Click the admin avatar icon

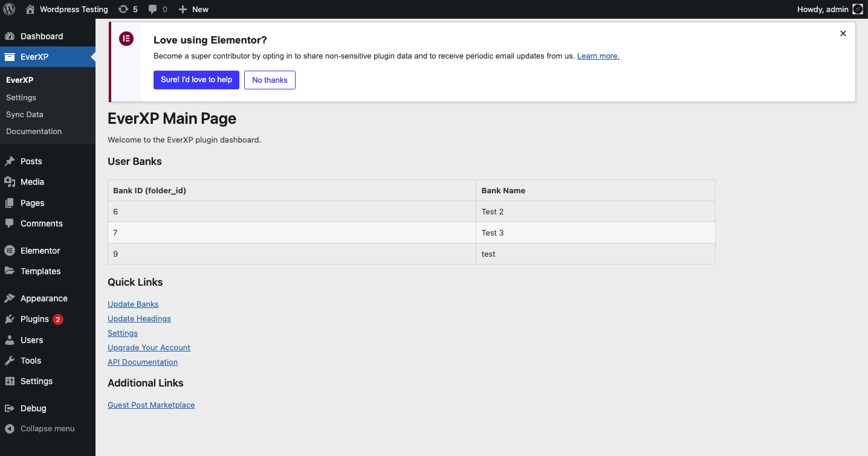click(858, 9)
